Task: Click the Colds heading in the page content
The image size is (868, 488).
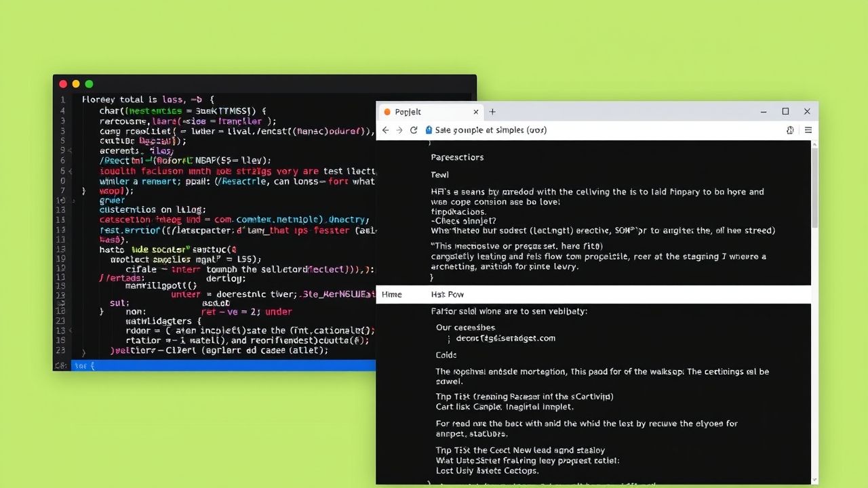Action: click(x=446, y=354)
